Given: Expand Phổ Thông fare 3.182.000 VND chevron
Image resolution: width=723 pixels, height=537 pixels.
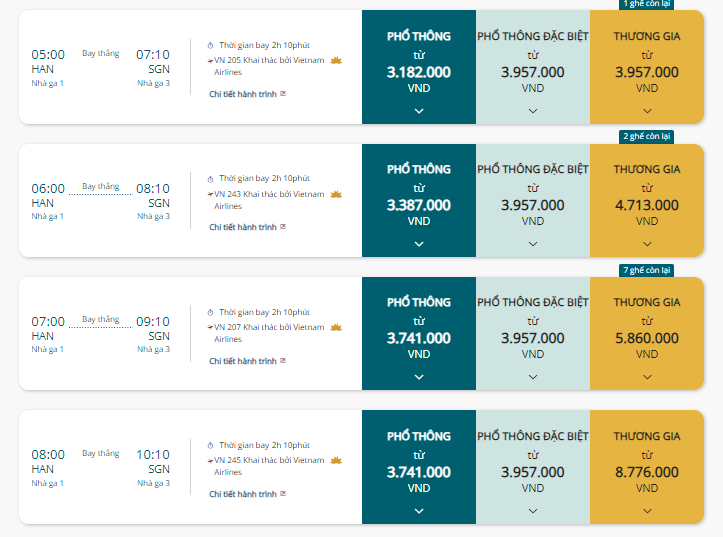Looking at the screenshot, I should pyautogui.click(x=419, y=111).
